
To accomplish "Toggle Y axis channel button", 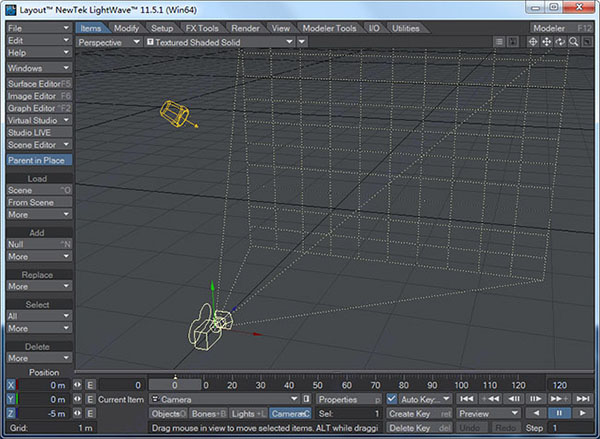I will coord(11,399).
